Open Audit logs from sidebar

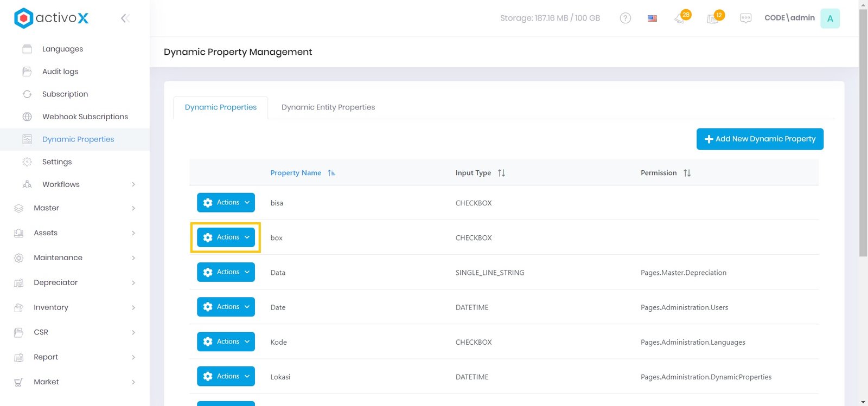pos(60,72)
